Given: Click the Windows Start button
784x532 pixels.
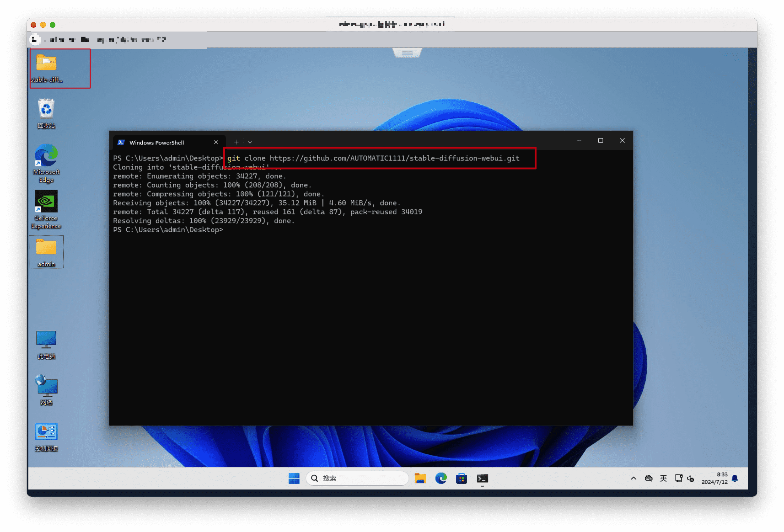Looking at the screenshot, I should tap(294, 478).
